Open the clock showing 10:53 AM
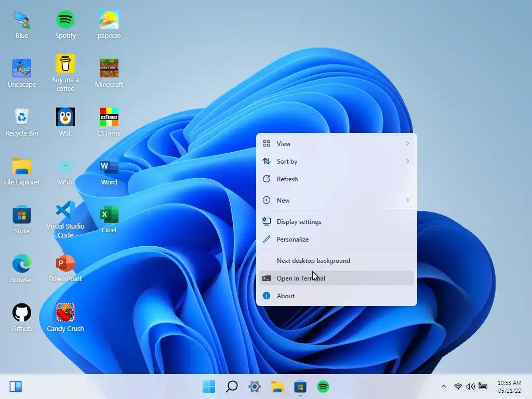 click(509, 387)
